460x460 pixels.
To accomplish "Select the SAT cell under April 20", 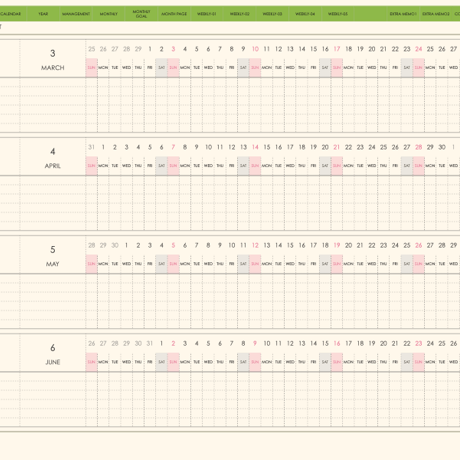I will pos(325,166).
